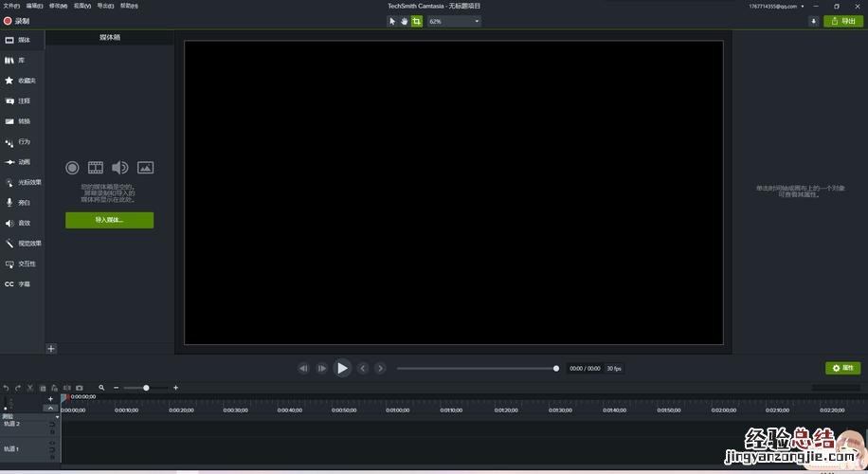Click the timeline magnifier zoom icon
This screenshot has height=474, width=868.
[x=101, y=388]
